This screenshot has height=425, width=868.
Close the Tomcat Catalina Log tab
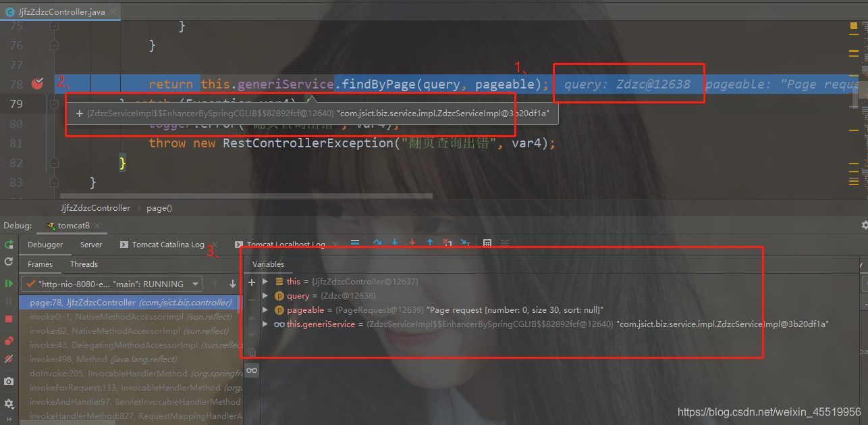[214, 245]
